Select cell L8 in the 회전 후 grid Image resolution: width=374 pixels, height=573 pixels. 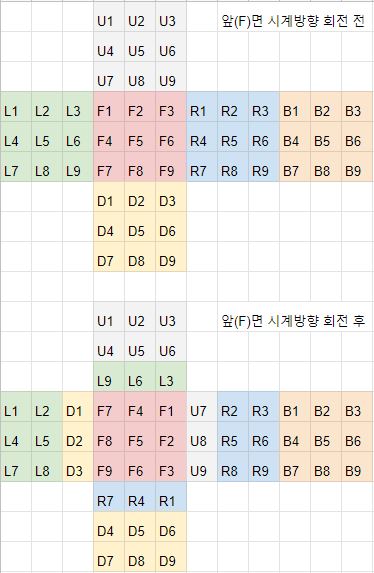47,467
